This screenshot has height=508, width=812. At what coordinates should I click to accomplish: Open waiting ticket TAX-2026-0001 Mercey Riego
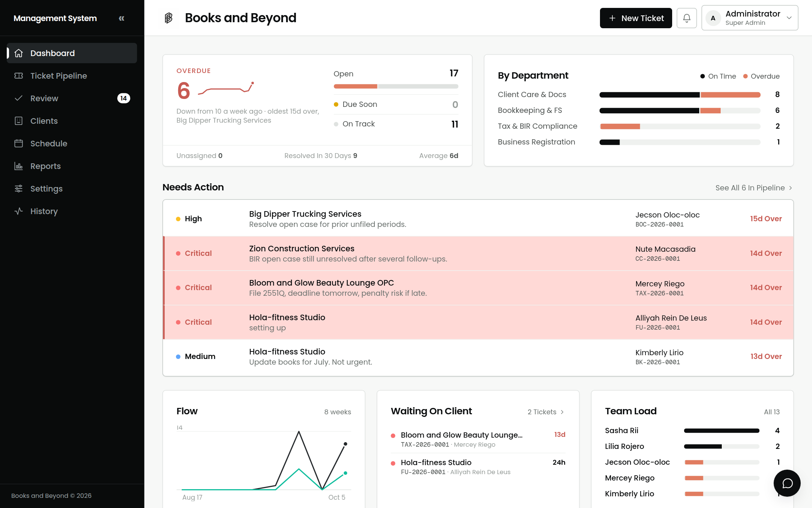478,439
